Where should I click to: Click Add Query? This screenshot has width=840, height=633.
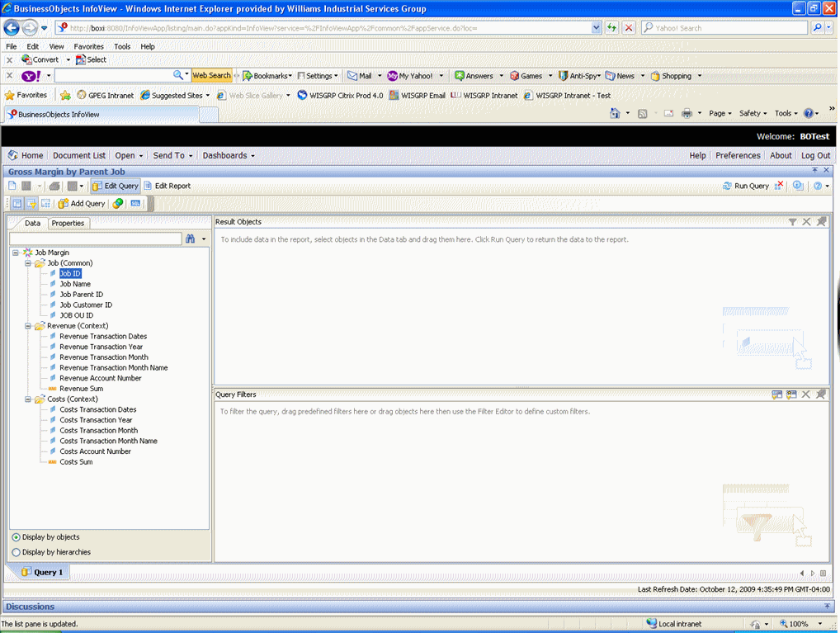click(x=82, y=204)
